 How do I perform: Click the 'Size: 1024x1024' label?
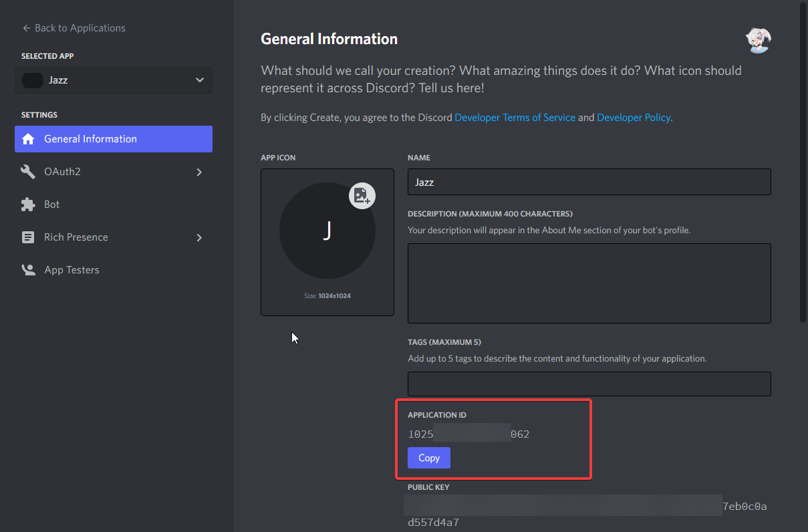327,295
